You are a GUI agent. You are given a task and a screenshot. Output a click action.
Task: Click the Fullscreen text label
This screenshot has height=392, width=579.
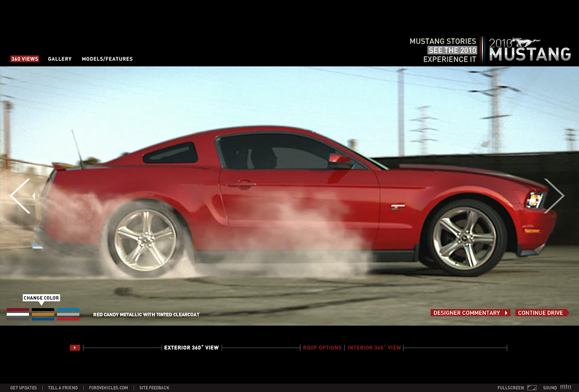(x=510, y=388)
